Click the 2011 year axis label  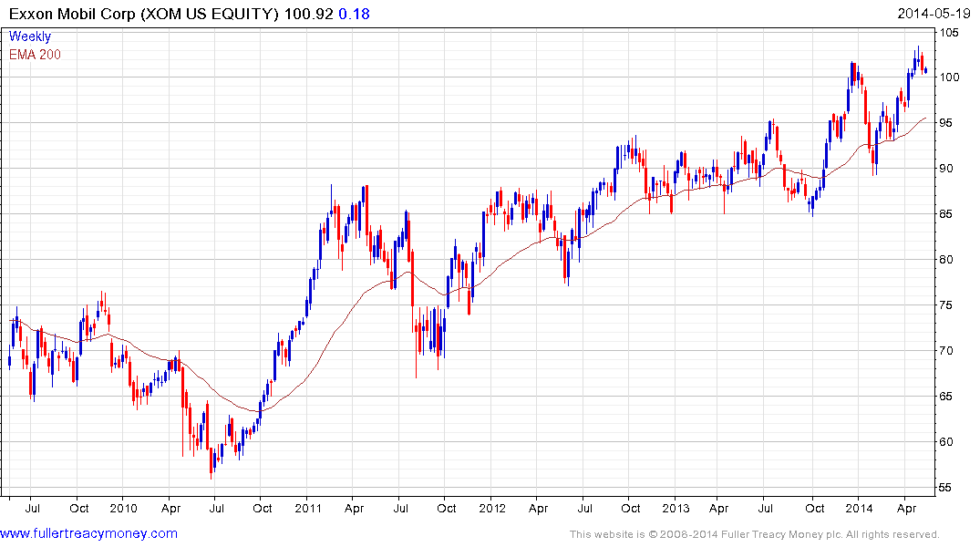307,508
